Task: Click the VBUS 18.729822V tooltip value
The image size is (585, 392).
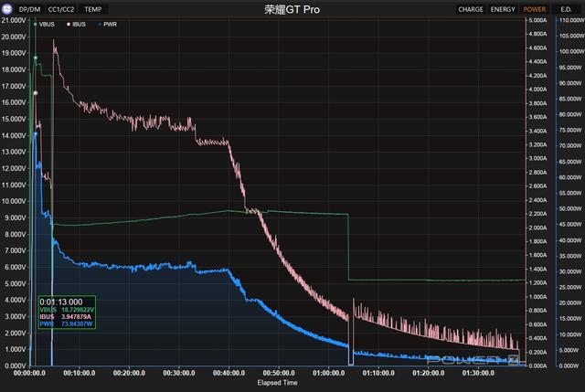Action: pyautogui.click(x=67, y=310)
